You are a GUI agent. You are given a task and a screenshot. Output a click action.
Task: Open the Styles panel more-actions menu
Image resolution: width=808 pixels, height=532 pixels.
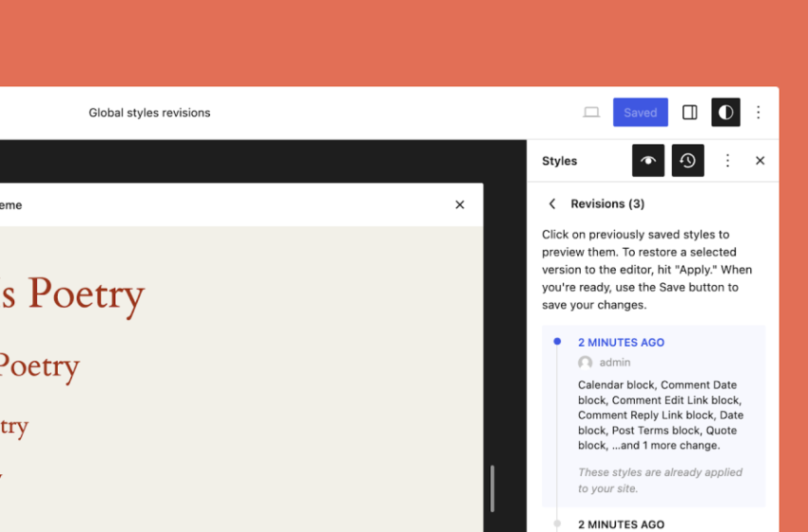pyautogui.click(x=727, y=161)
